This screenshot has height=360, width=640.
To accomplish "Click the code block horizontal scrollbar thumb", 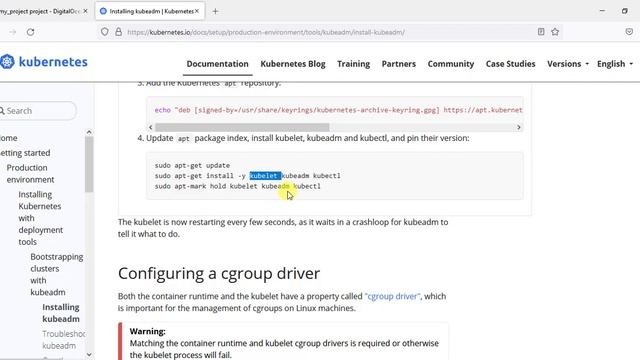I will pos(242,127).
